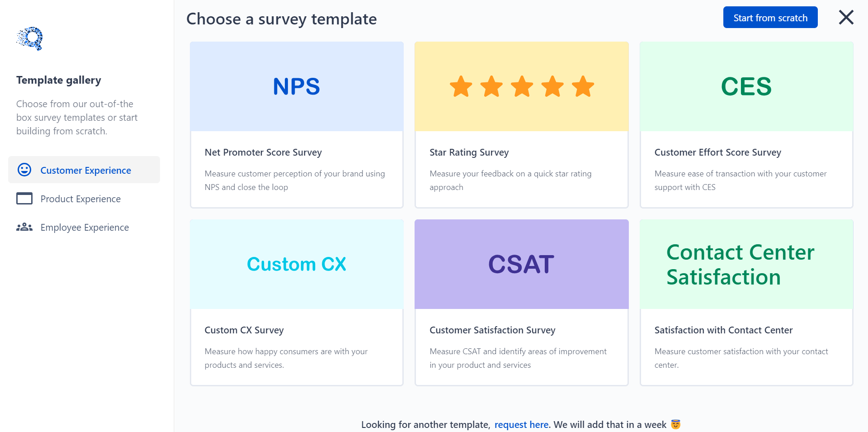Click the Start from scratch button

[770, 17]
